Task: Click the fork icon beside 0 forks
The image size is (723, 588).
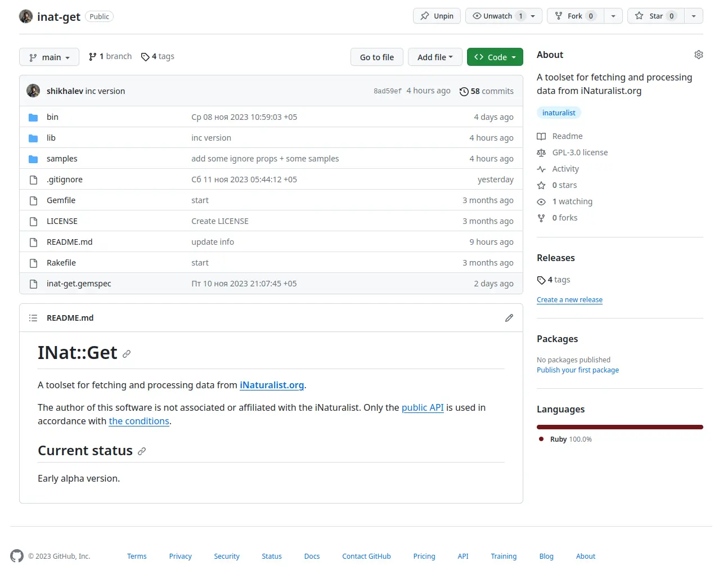Action: point(541,218)
